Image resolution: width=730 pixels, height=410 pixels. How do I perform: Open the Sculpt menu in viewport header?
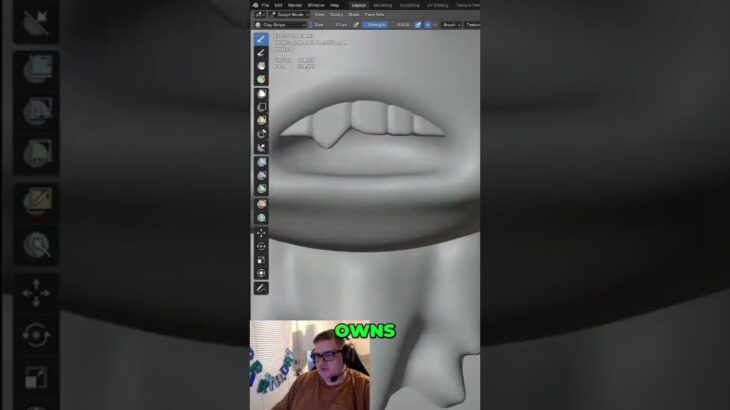pyautogui.click(x=337, y=14)
